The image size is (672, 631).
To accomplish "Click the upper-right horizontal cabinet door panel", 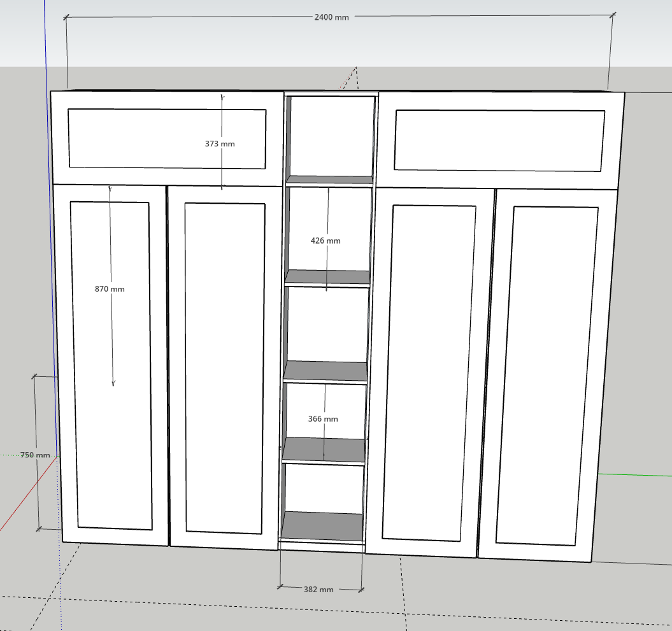I will coord(499,141).
